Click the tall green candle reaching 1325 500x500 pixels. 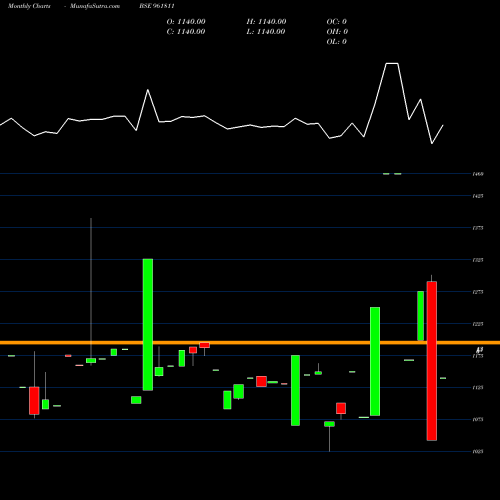coord(148,325)
